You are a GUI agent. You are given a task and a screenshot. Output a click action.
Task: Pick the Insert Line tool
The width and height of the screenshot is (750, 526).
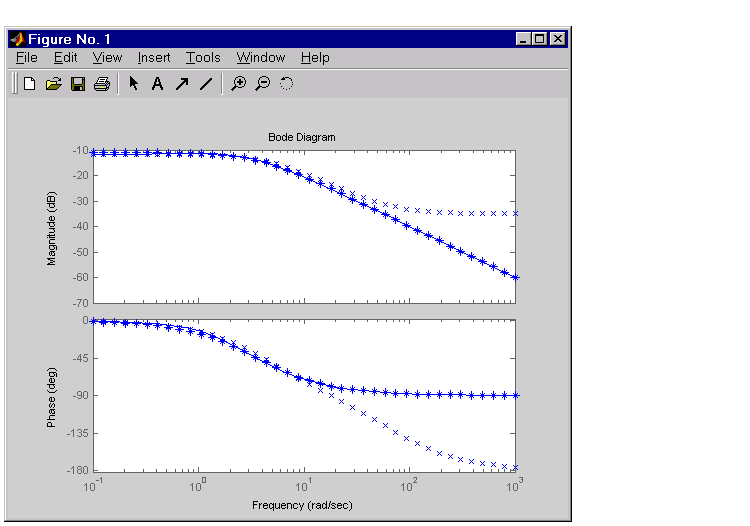pos(205,84)
